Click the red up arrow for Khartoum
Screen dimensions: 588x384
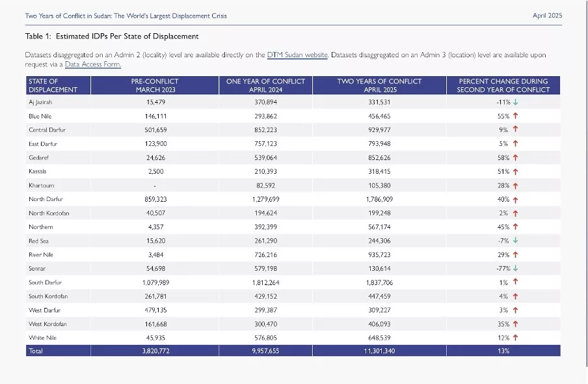[x=516, y=185]
